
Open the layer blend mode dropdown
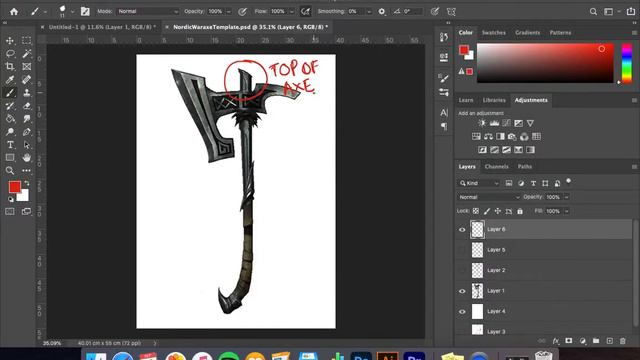coord(488,197)
